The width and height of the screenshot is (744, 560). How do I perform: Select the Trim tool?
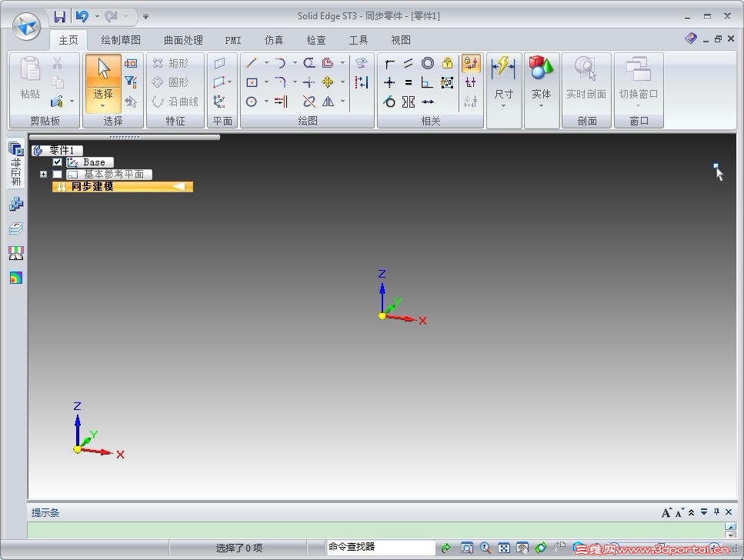(x=309, y=101)
